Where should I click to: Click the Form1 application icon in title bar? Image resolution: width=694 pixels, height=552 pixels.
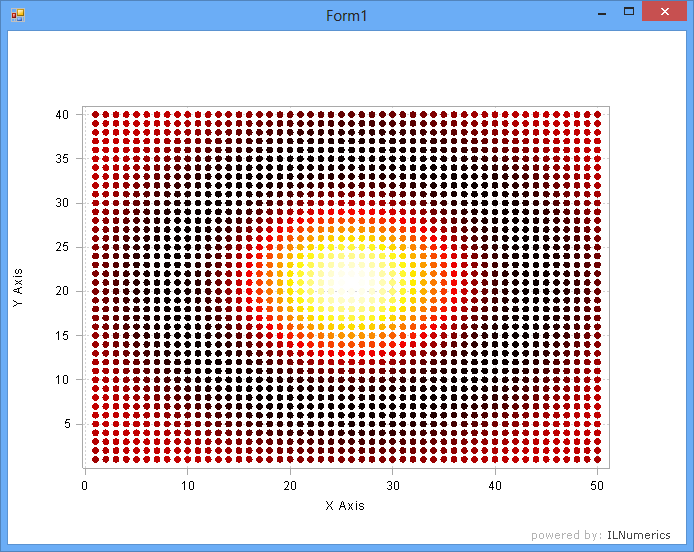pos(18,15)
